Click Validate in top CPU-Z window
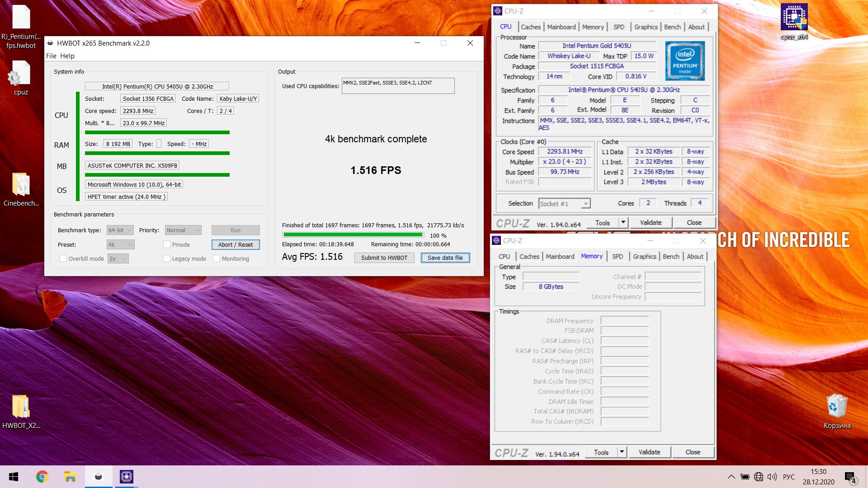The image size is (868, 488). pos(651,222)
